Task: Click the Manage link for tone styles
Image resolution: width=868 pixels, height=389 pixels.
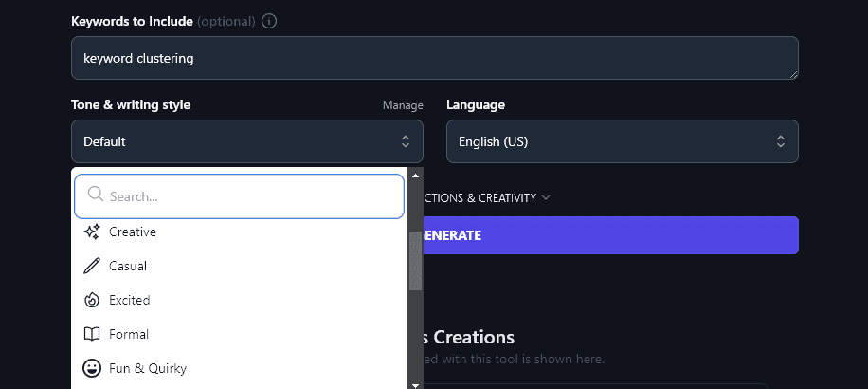Action: click(x=403, y=105)
